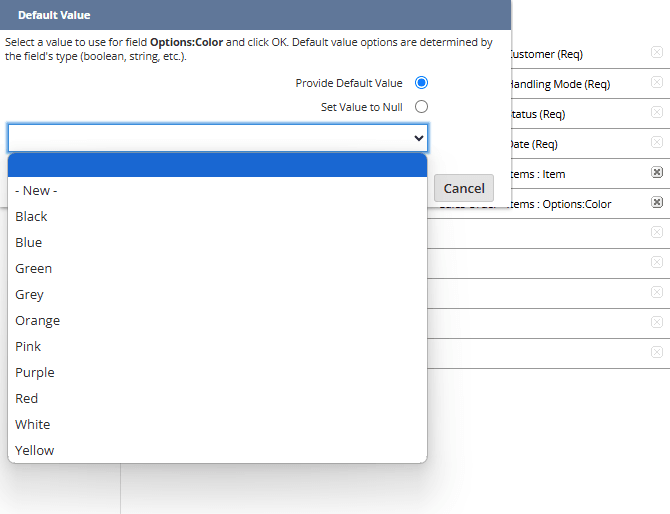The image size is (670, 514).
Task: Choose Pink from the color options
Action: coord(217,347)
